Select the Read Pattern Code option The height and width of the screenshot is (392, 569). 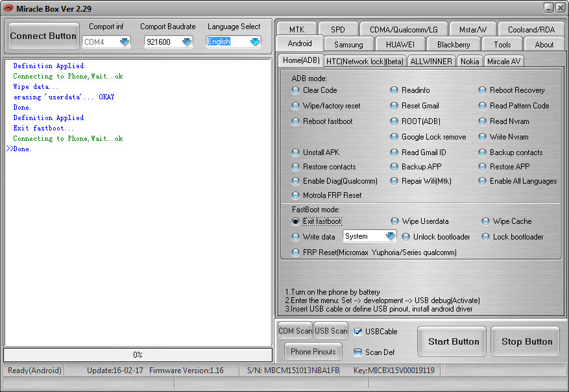click(514, 106)
